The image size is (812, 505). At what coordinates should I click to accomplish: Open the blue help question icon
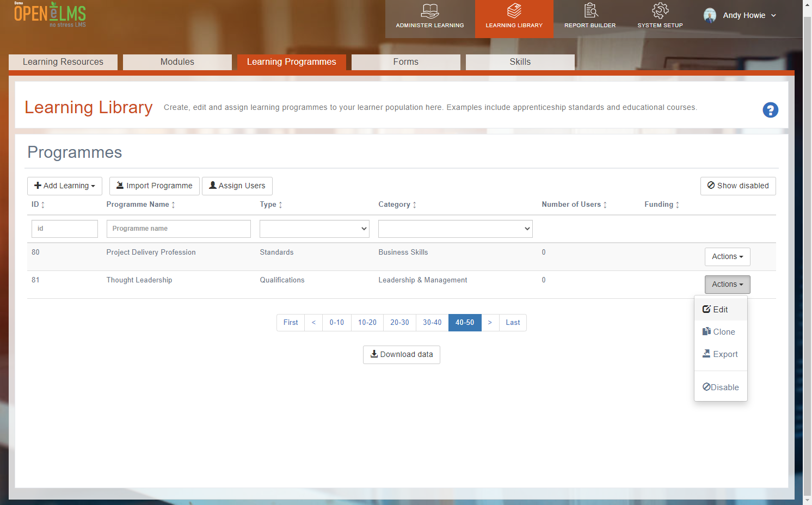pos(770,110)
